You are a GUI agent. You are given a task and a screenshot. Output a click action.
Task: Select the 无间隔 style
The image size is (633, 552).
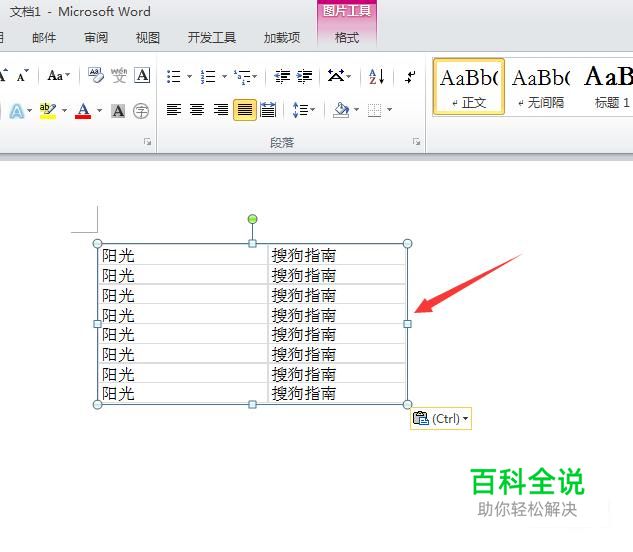click(x=541, y=89)
